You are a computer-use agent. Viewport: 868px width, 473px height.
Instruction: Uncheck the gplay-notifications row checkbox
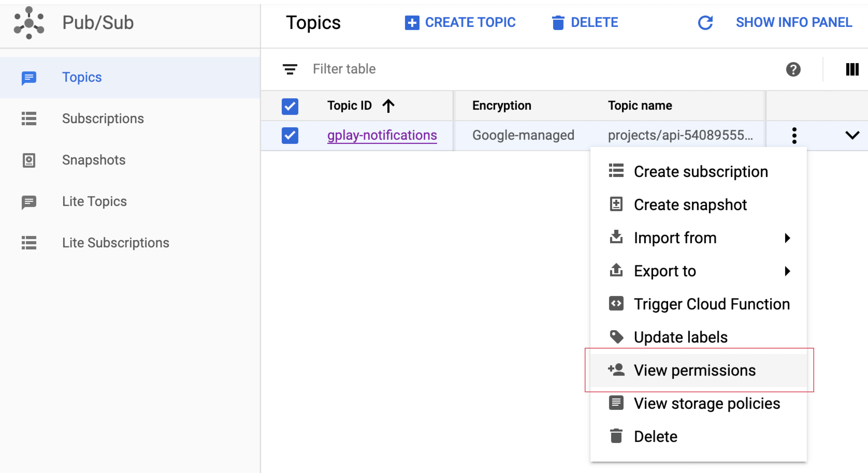290,135
